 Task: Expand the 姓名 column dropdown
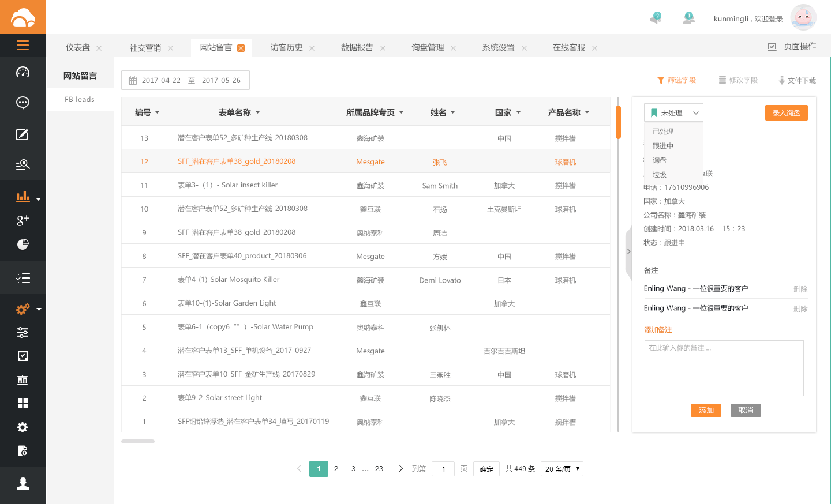(452, 113)
